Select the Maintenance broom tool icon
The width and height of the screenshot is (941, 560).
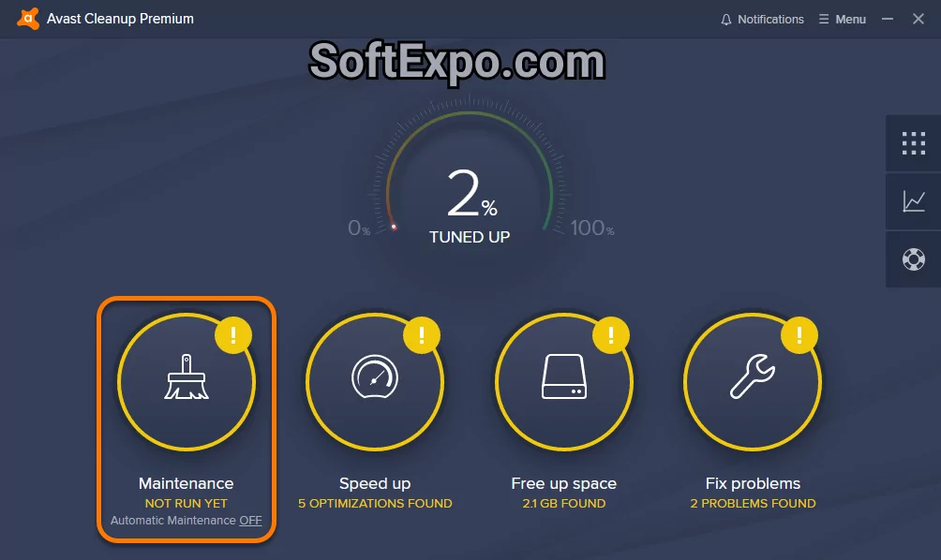coord(186,381)
